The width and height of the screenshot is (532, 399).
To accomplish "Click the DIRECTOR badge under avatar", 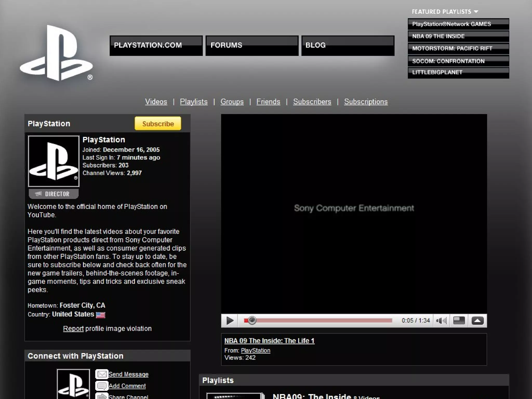I will [54, 194].
